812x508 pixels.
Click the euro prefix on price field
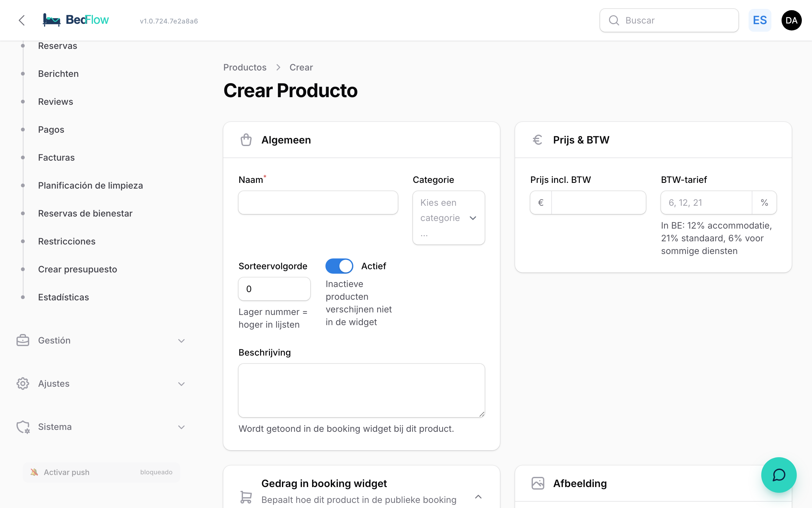pos(541,203)
